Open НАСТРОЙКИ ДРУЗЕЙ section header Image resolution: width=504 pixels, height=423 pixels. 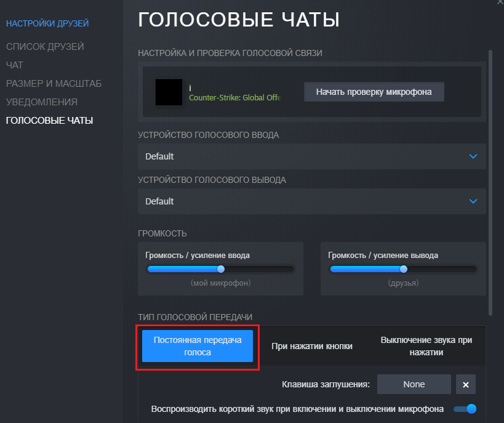(47, 23)
